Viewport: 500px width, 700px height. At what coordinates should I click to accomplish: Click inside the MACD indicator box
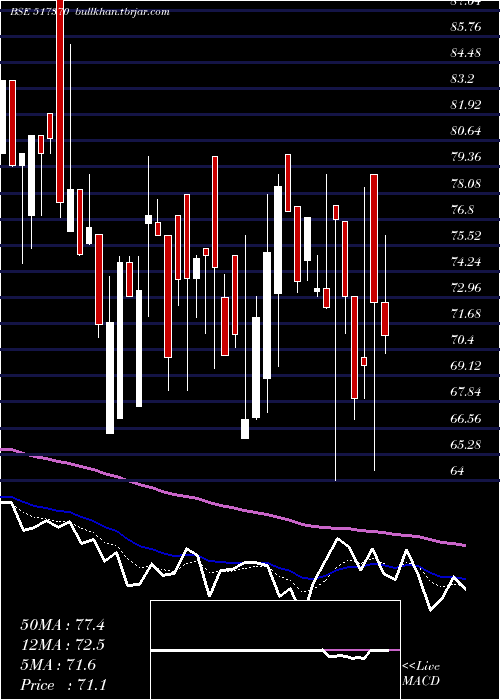click(x=275, y=650)
